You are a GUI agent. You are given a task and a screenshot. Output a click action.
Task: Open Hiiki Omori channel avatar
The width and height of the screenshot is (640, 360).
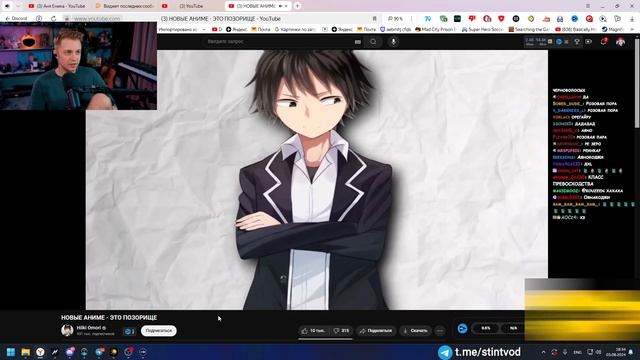67,330
